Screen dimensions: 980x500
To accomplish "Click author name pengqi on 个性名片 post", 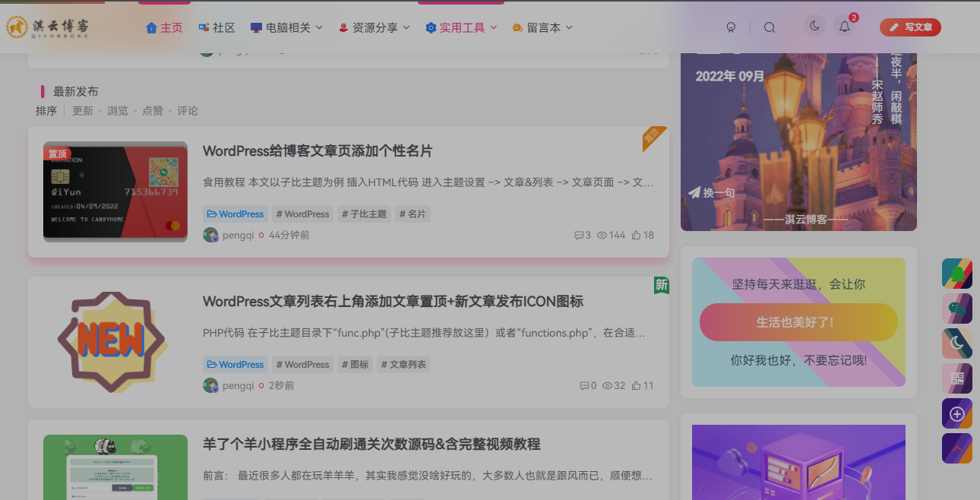I will (x=238, y=236).
